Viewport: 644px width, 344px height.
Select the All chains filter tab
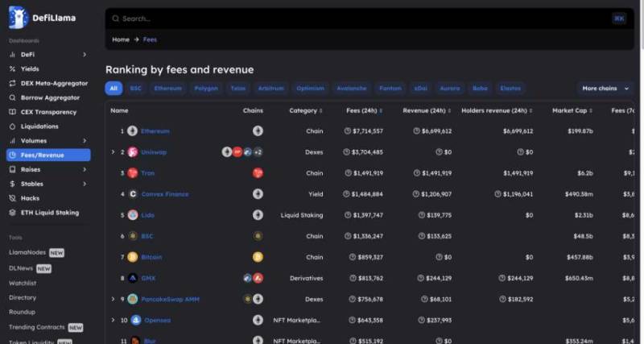[x=114, y=89]
